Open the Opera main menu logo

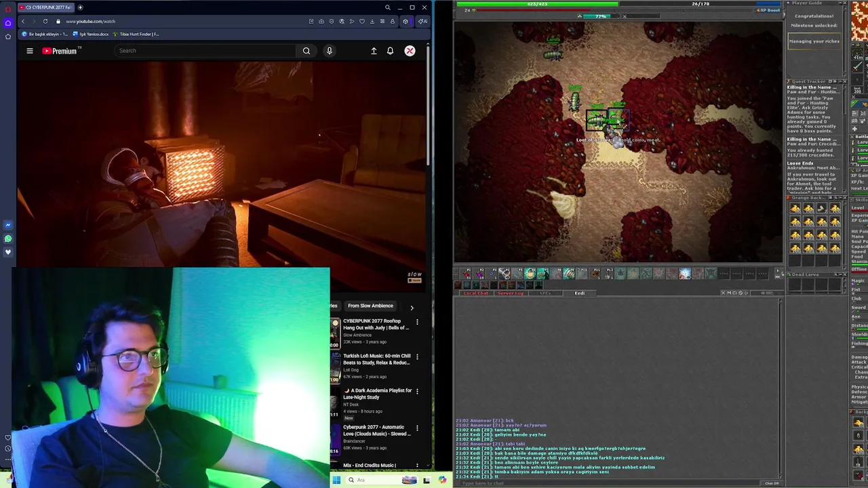(8, 9)
